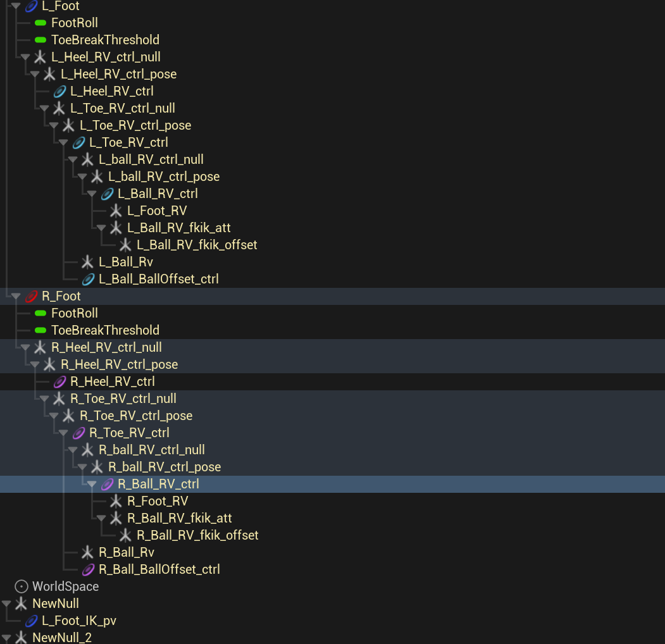Screen dimensions: 665x644
Task: Collapse the R_Ball_RV_ctrl children
Action: pos(92,484)
